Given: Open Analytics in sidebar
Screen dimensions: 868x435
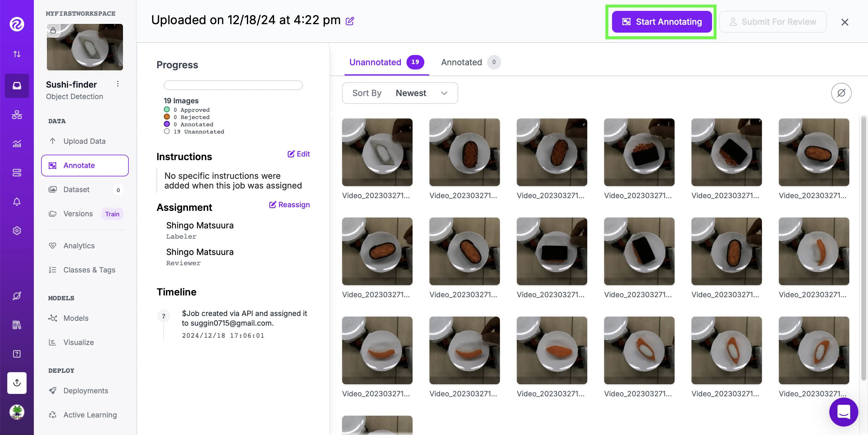Looking at the screenshot, I should (85, 246).
